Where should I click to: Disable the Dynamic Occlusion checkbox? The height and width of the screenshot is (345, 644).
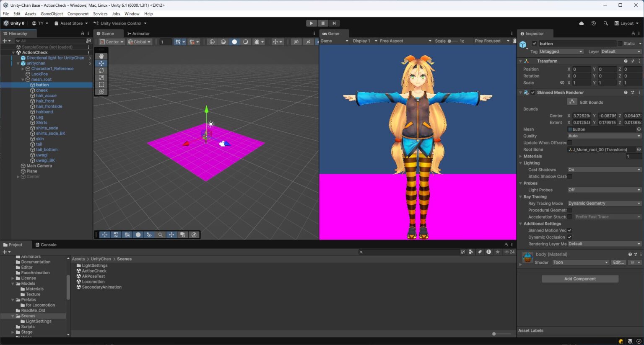click(x=569, y=237)
